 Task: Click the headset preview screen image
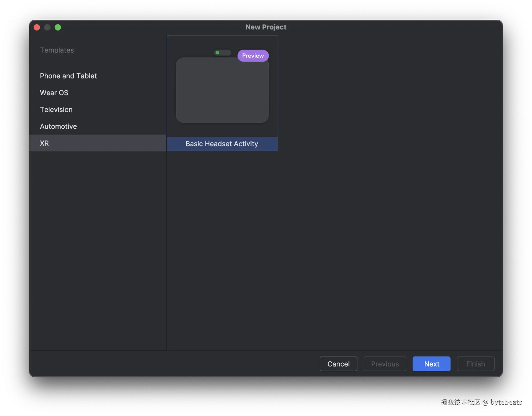tap(222, 90)
